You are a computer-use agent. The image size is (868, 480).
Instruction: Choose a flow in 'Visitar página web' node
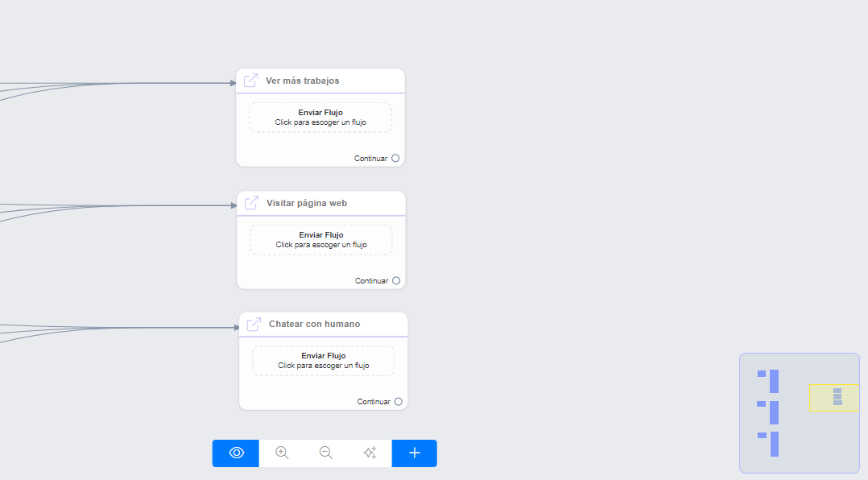tap(321, 240)
